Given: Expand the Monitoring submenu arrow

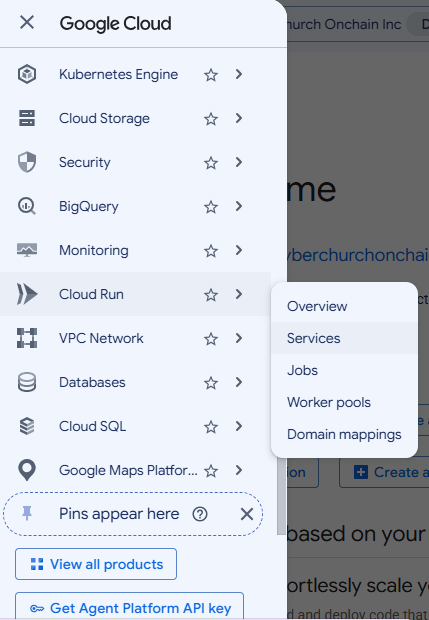Looking at the screenshot, I should [x=238, y=250].
